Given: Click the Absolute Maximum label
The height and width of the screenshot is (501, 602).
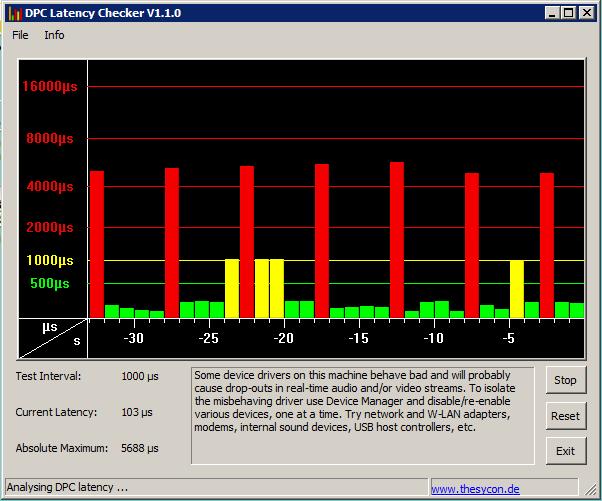Looking at the screenshot, I should (62, 448).
